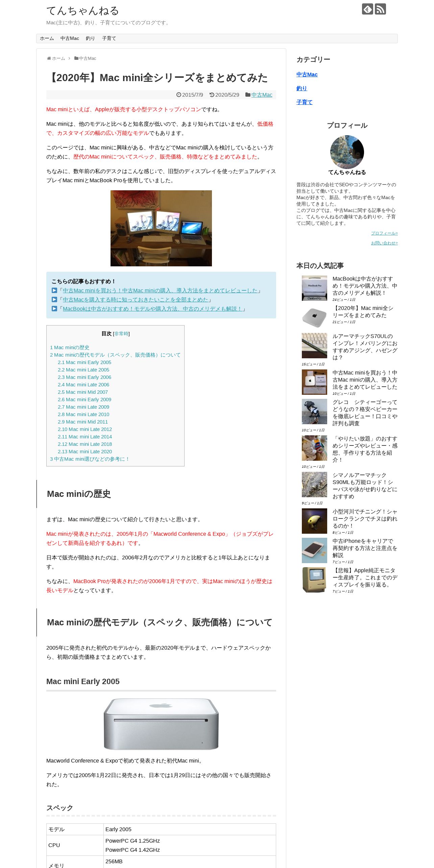
Task: Jump to 2.11 Mac mini Late 2014
Action: tap(85, 437)
